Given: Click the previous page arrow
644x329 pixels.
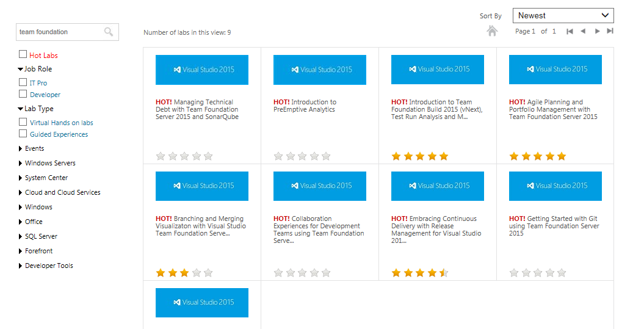Looking at the screenshot, I should pos(583,31).
